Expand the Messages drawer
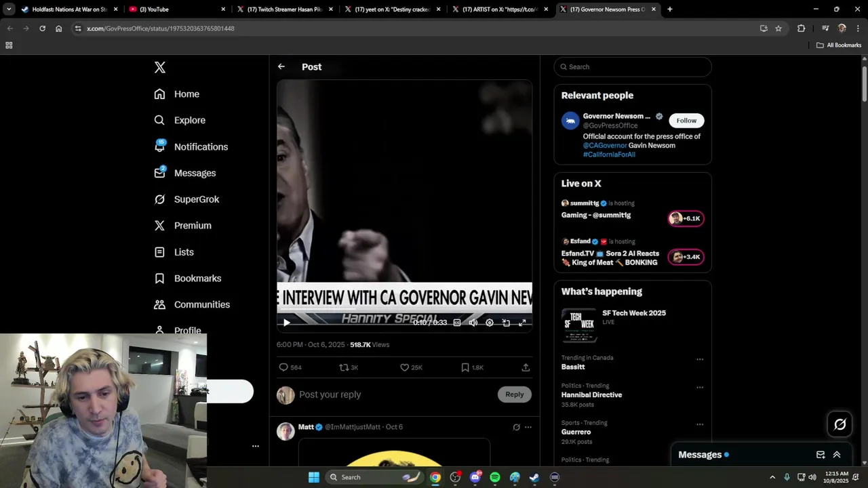This screenshot has width=868, height=488. click(837, 455)
